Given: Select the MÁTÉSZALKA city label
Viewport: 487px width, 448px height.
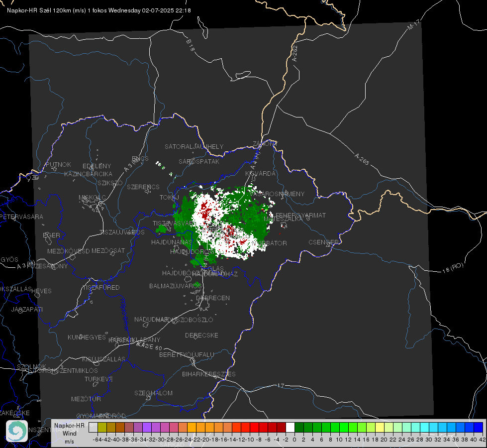Looking at the screenshot, I should [283, 219].
